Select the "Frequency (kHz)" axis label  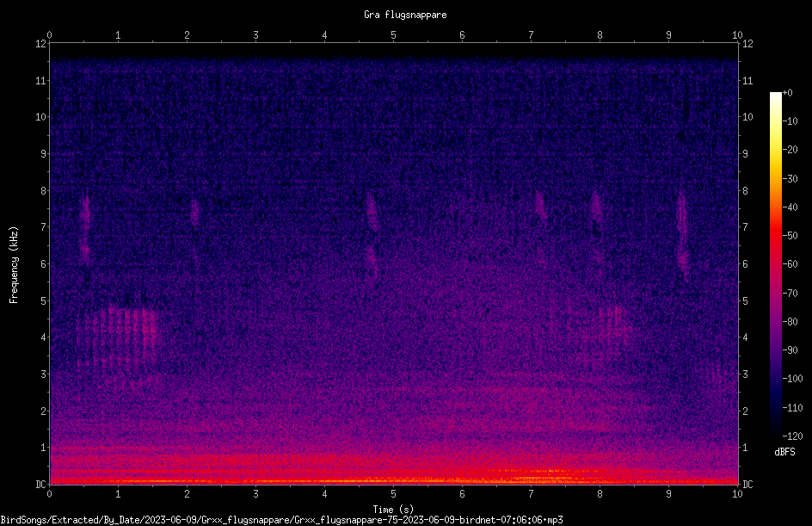tap(14, 264)
